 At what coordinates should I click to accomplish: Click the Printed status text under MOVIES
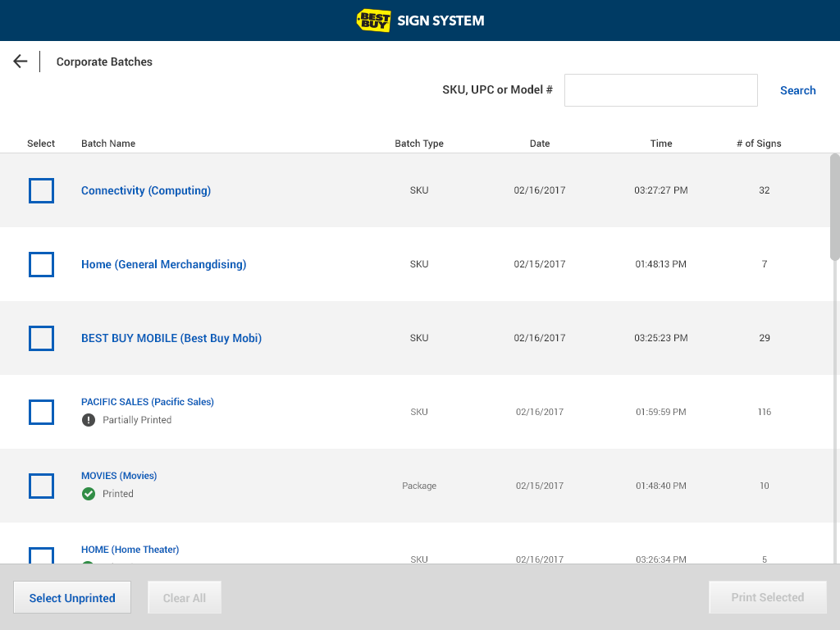point(118,494)
